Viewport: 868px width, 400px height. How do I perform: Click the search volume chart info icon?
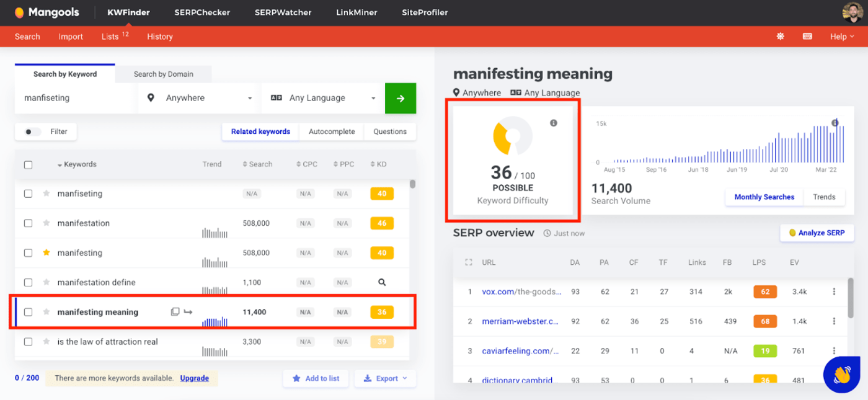click(835, 123)
